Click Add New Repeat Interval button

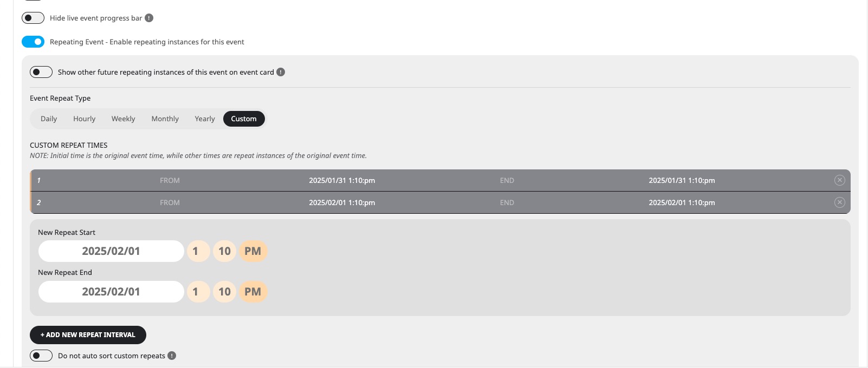click(x=88, y=335)
